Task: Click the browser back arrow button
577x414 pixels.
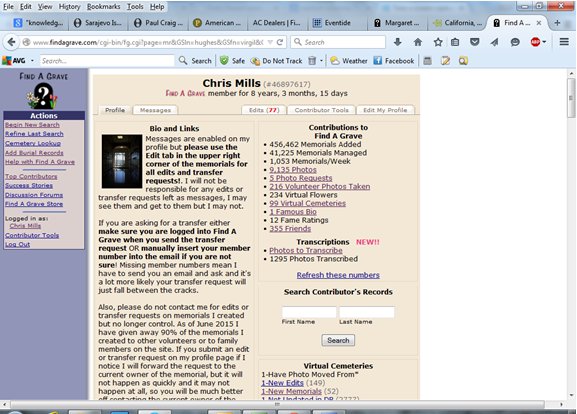Action: coord(11,42)
